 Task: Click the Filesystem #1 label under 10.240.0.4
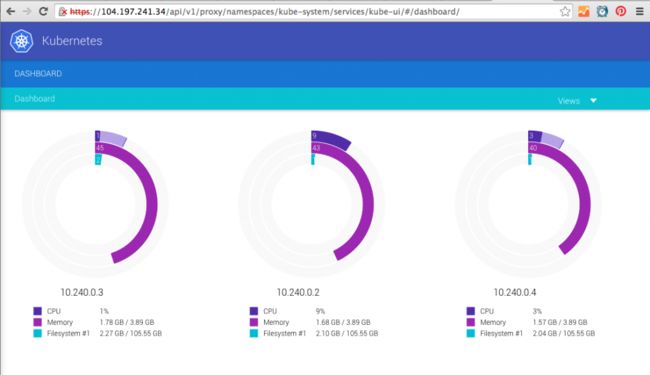point(501,333)
